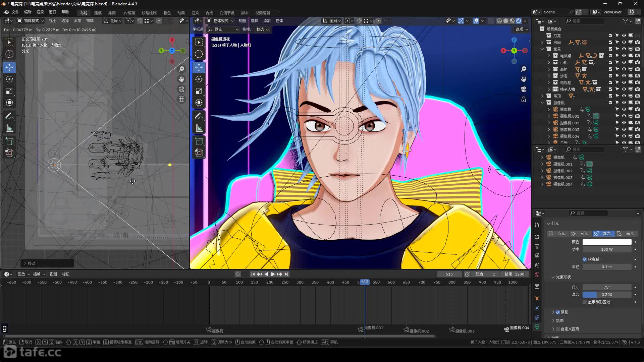Screen dimensions: 644x362
Task: Toggle camera view icon in right viewport
Action: coord(524,89)
